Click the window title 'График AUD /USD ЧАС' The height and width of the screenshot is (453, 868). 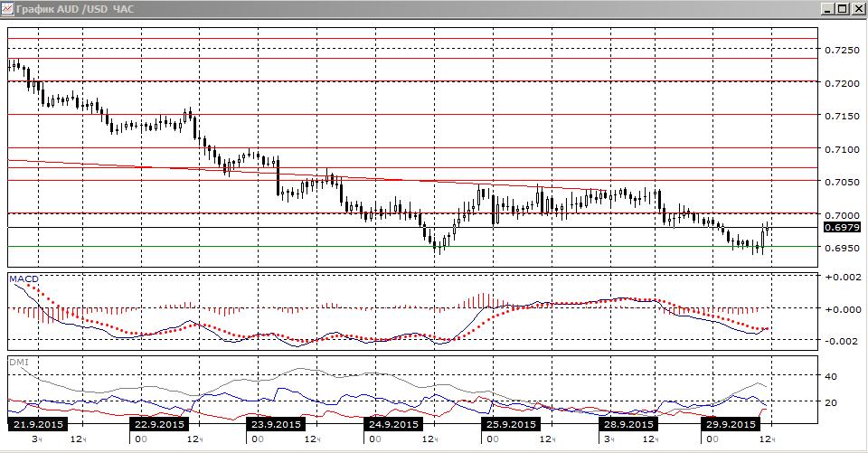click(75, 9)
